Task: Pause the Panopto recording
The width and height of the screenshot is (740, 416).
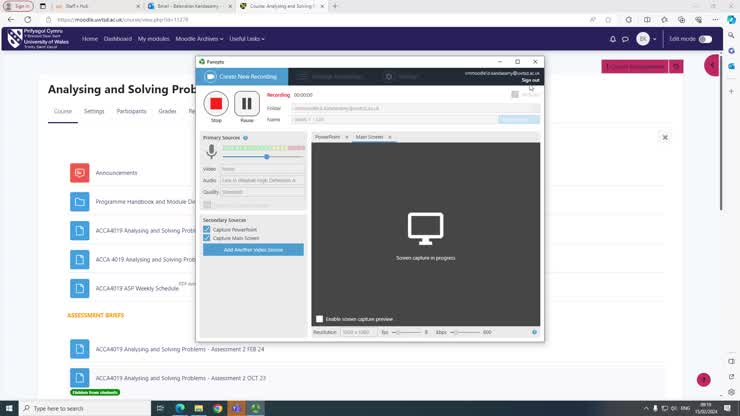Action: pyautogui.click(x=247, y=104)
